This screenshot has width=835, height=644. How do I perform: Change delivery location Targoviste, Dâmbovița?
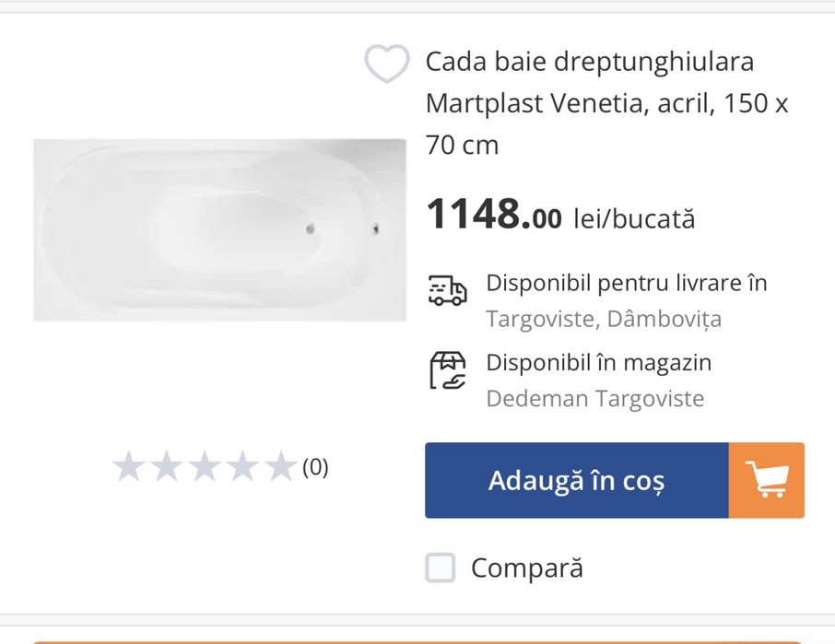(x=604, y=319)
